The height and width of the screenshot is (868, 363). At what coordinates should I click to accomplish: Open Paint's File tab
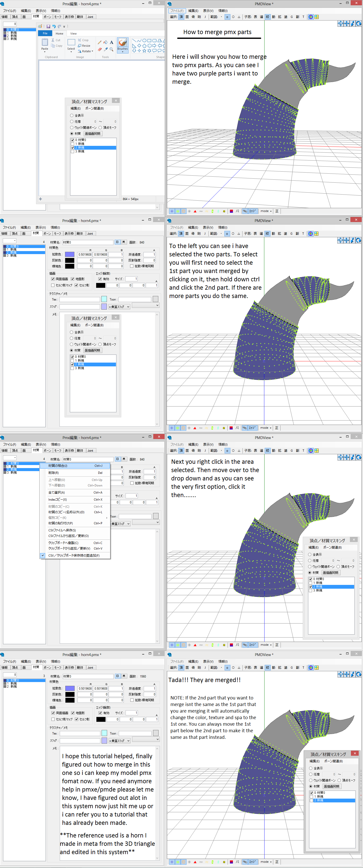click(x=45, y=33)
